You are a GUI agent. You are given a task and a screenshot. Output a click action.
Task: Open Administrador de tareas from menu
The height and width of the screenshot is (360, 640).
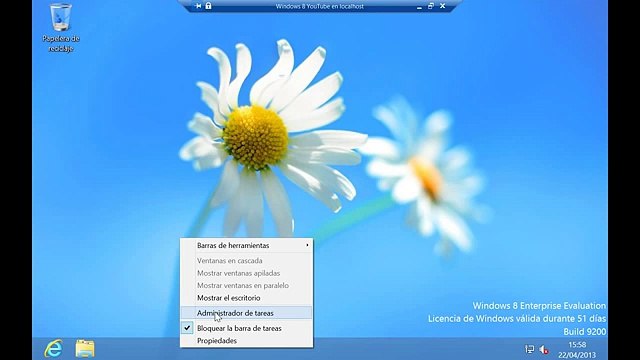(247, 313)
